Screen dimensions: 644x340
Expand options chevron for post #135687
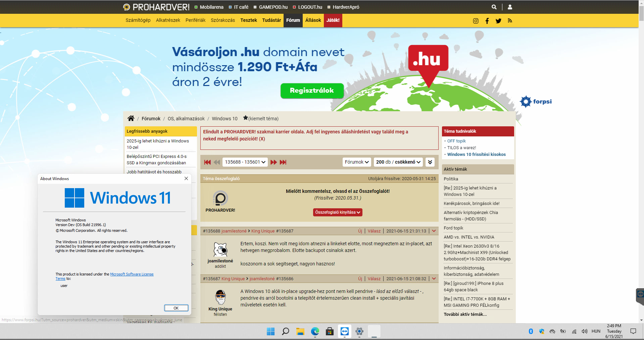[434, 279]
